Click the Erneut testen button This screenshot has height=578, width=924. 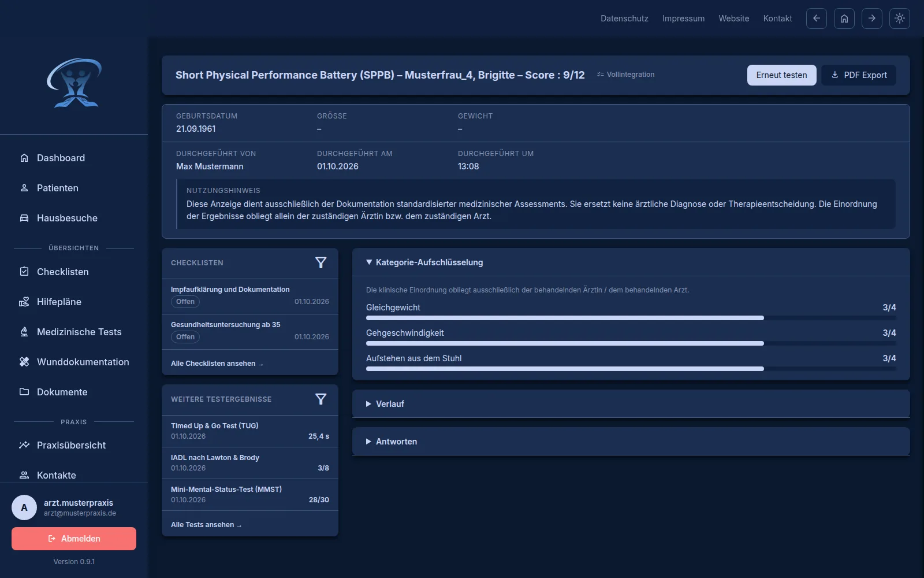coord(781,75)
